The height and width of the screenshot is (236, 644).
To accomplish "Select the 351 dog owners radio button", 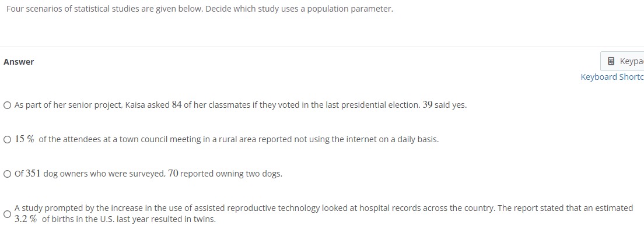I will 7,174.
